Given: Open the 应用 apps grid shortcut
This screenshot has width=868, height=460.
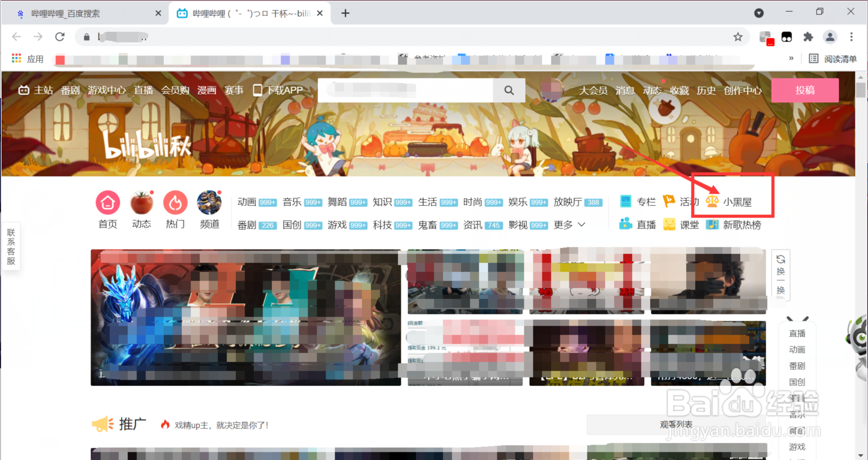Looking at the screenshot, I should pos(28,59).
